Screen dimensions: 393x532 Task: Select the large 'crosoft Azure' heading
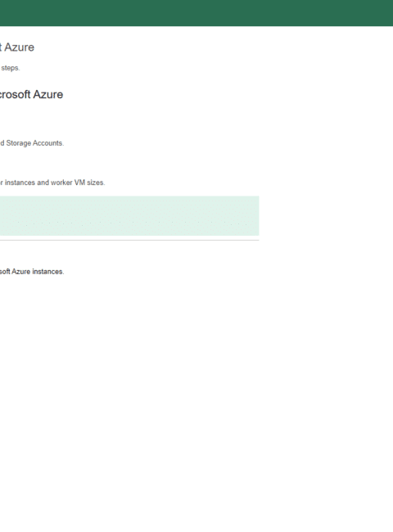point(31,94)
